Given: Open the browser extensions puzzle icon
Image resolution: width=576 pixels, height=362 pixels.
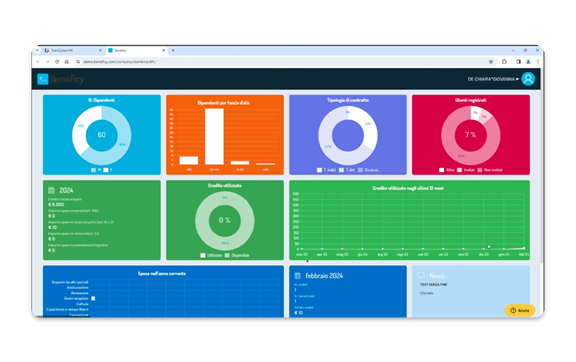Looking at the screenshot, I should click(x=504, y=62).
